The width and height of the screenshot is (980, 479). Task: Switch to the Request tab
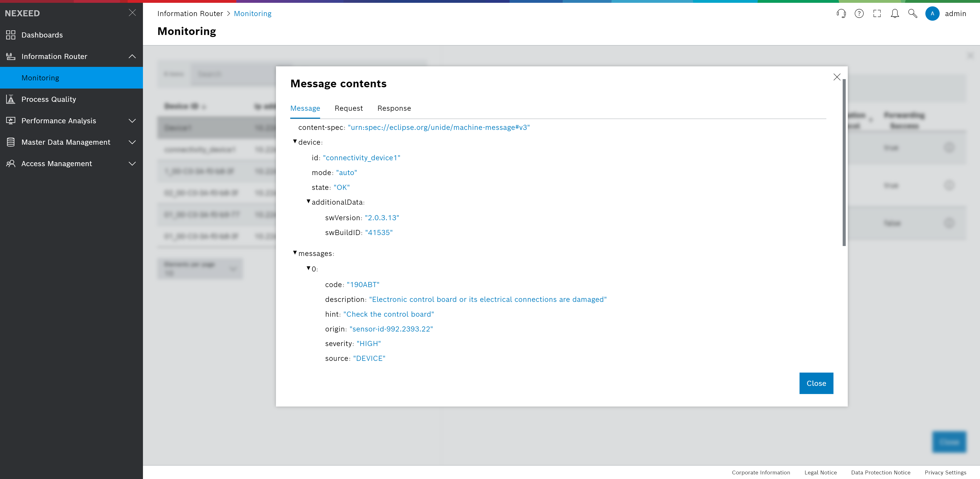349,108
